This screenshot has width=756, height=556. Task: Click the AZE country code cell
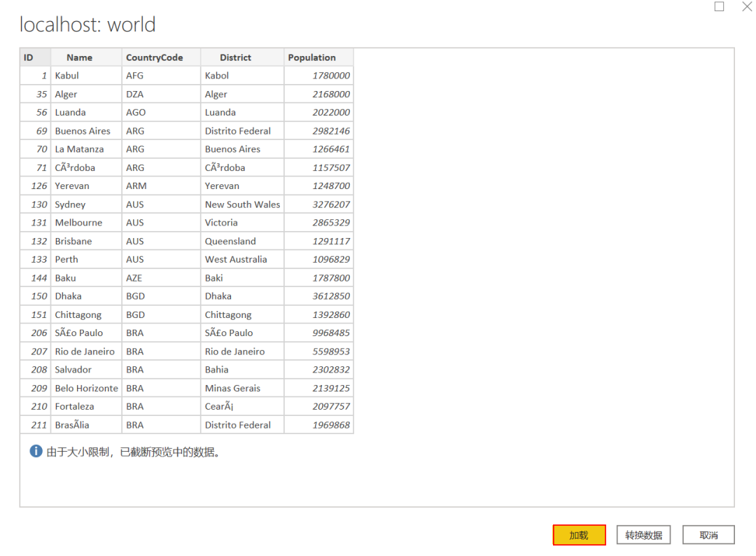coord(161,278)
